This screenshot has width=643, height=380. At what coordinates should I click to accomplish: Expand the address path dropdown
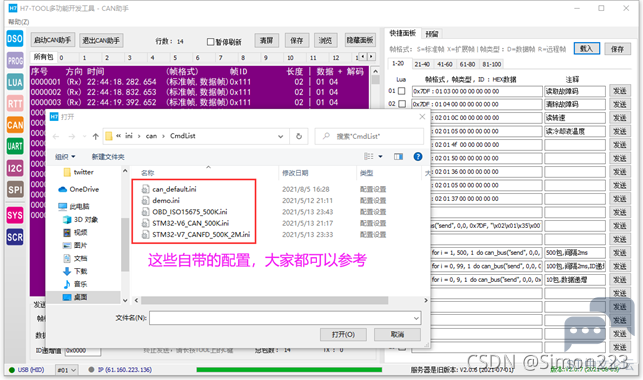pos(280,136)
